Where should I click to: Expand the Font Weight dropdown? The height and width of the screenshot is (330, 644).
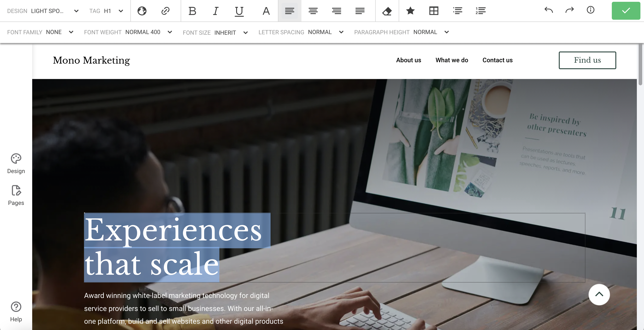(x=128, y=32)
